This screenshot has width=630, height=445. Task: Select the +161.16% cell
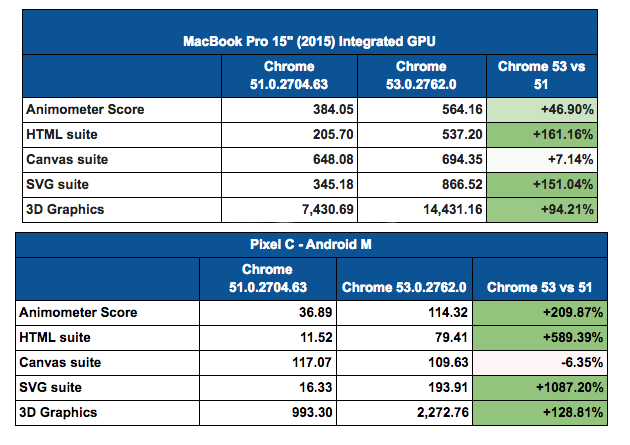pos(542,135)
